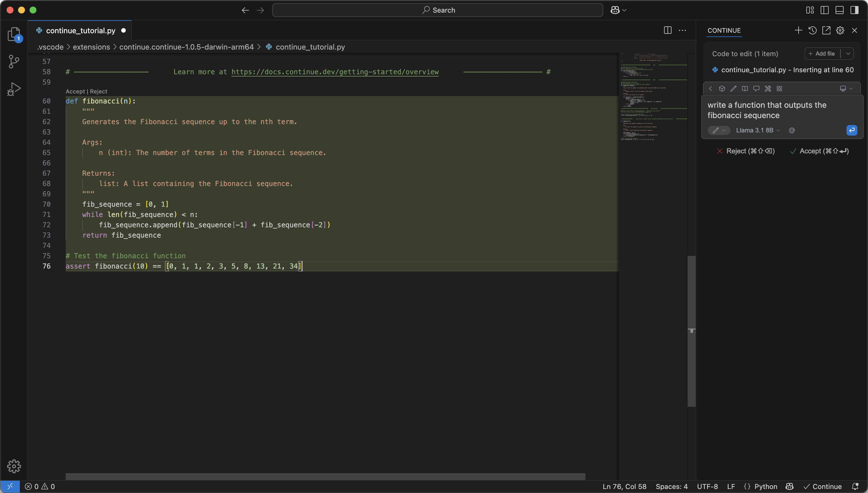Click the vertical editor scrollbar thumb
Screen dimensions: 868x493
(692, 331)
